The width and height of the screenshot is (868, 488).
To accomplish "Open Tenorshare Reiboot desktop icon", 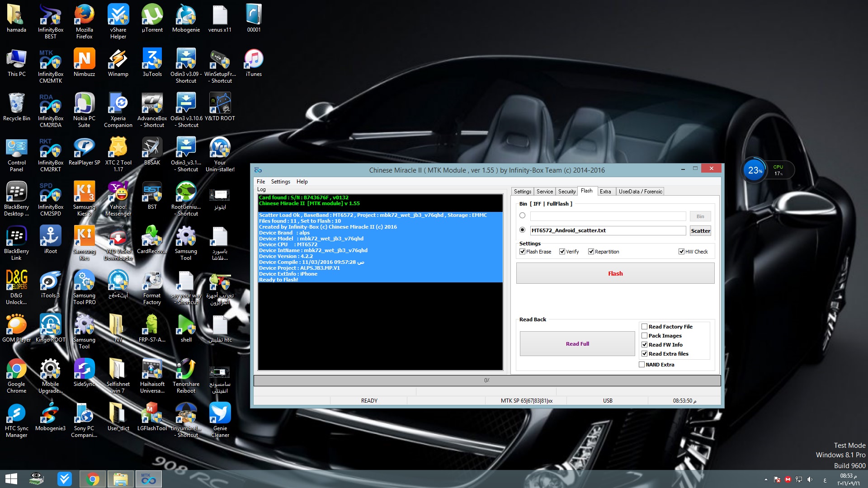I will point(186,375).
